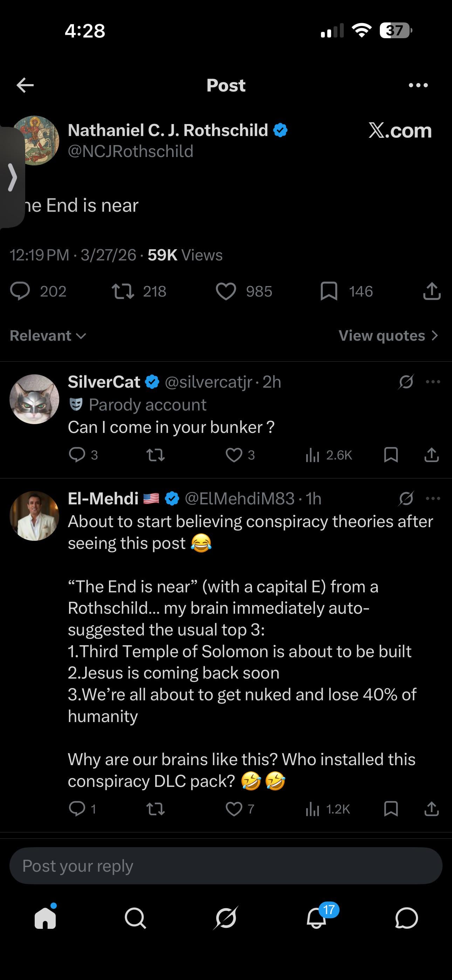Like the main 'End is near' post
Image resolution: width=452 pixels, height=980 pixels.
[226, 291]
